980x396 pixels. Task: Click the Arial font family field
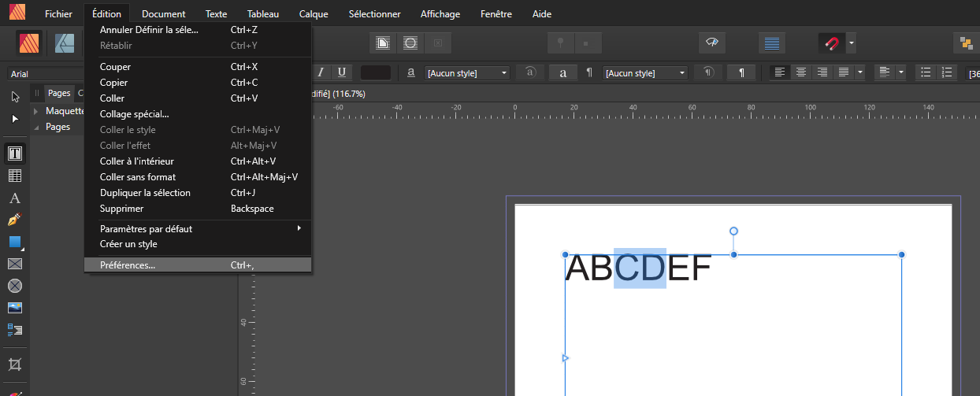tap(46, 74)
